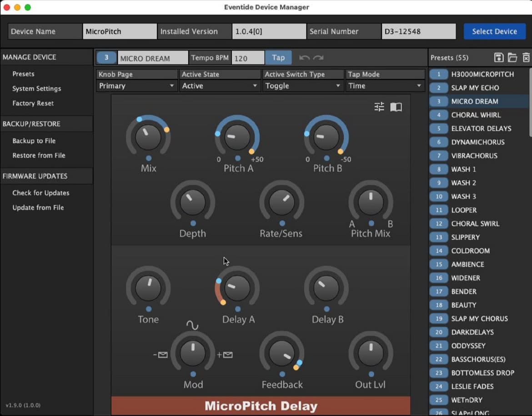Viewport: 532px width, 416px height.
Task: Open Presets in Manage Device
Action: [23, 74]
